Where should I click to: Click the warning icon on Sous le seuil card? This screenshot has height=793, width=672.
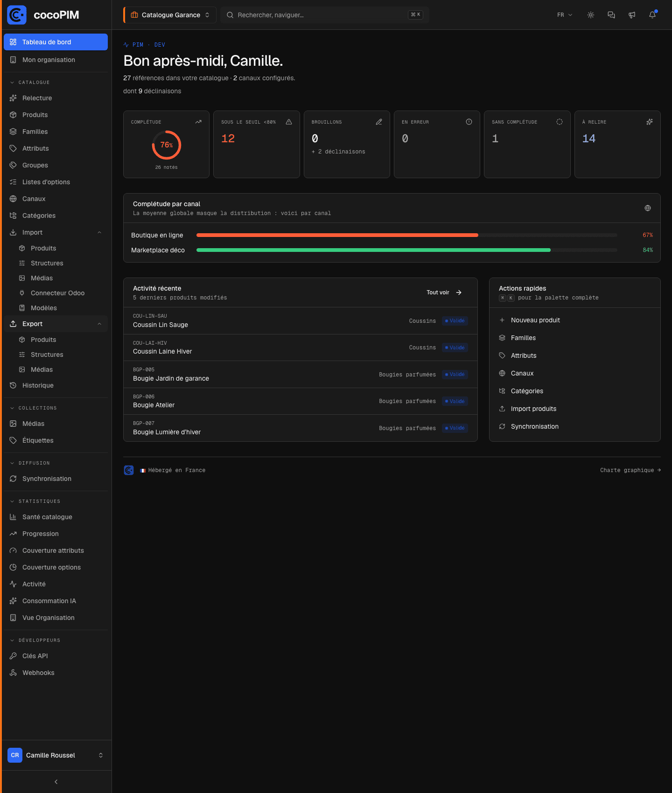point(289,122)
